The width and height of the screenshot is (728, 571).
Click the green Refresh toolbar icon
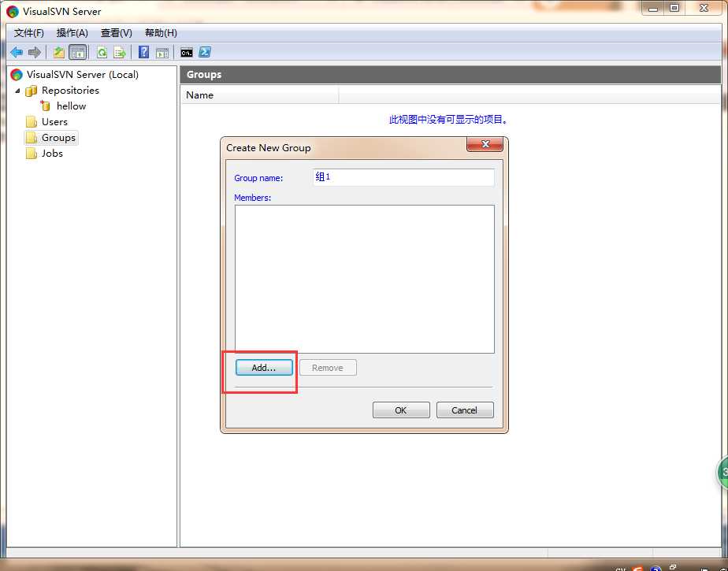tap(102, 52)
